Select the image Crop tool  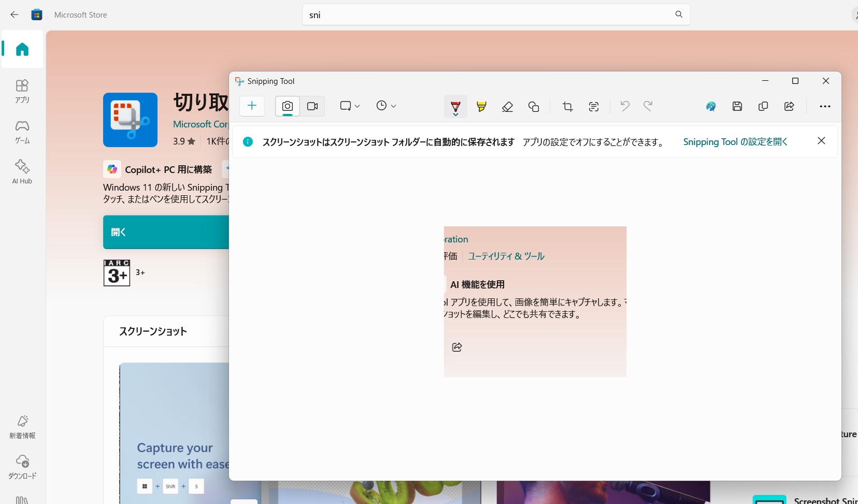567,107
